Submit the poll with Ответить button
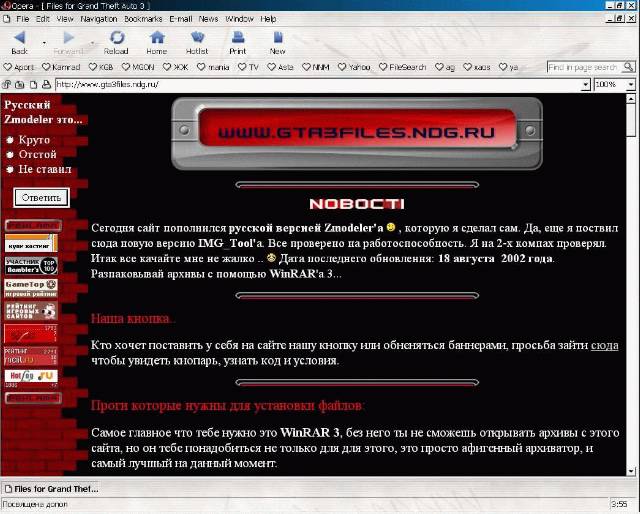Viewport: 640px width, 514px height. point(41,198)
